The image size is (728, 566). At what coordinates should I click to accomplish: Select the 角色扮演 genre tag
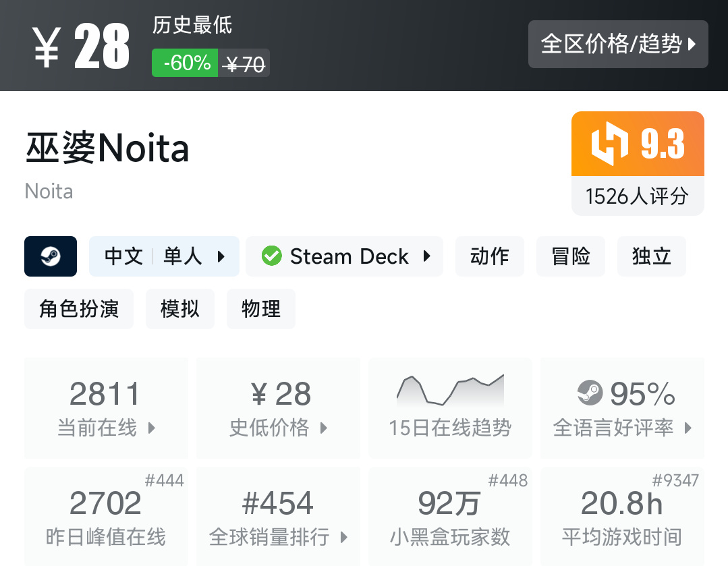point(79,309)
